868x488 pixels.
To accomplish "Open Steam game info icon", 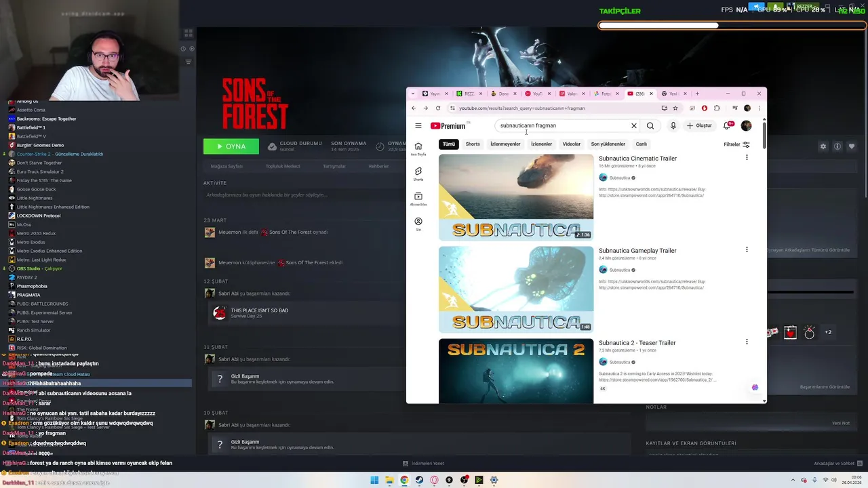I will (837, 146).
